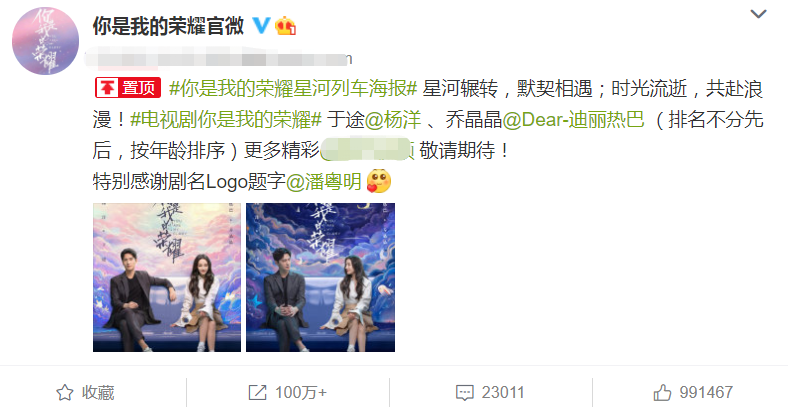The width and height of the screenshot is (788, 408).
Task: Click the account's round avatar image
Action: pyautogui.click(x=45, y=41)
